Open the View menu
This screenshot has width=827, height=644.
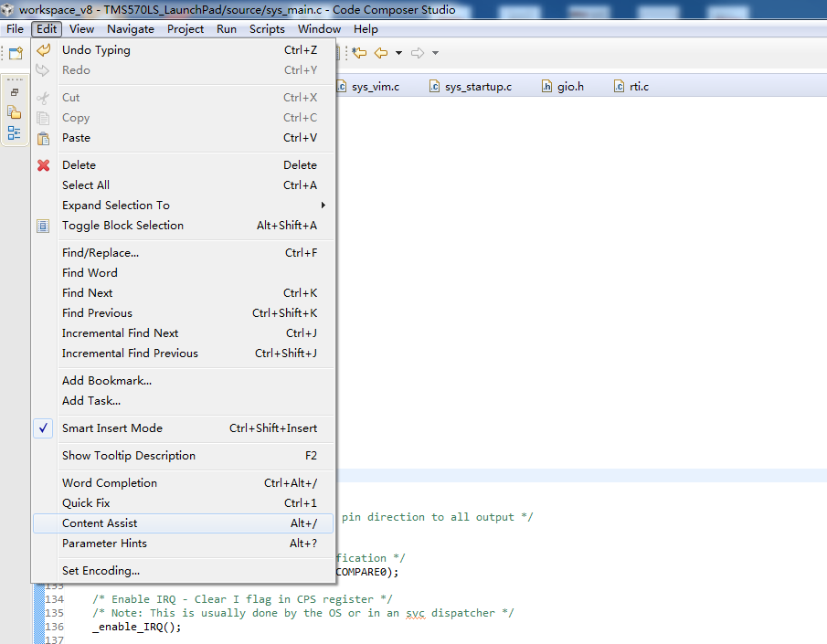coord(81,29)
